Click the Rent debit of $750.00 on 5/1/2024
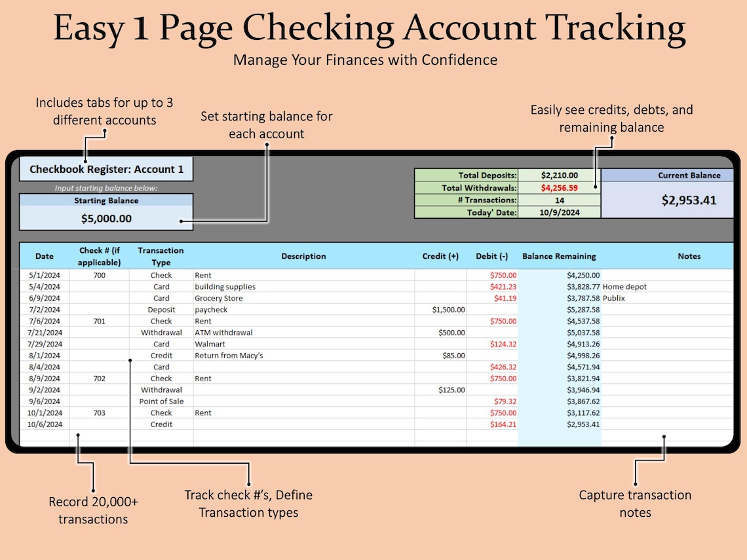This screenshot has height=560, width=747. tap(502, 275)
